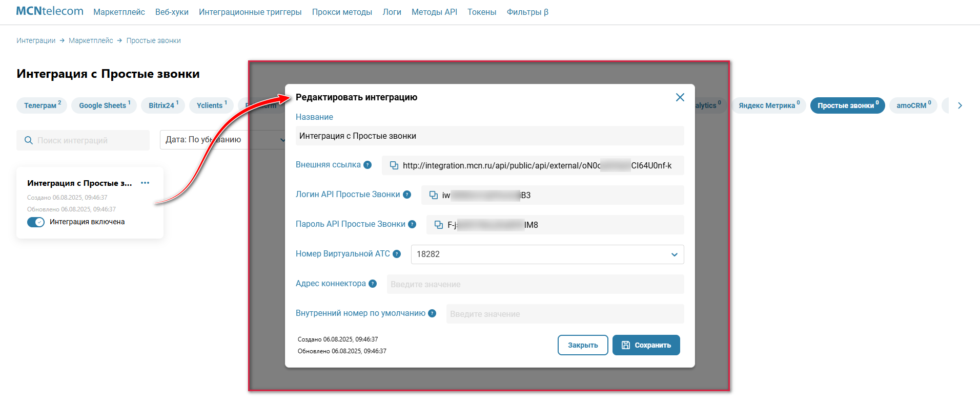This screenshot has width=980, height=407.
Task: Open Прокси методы menu item
Action: pyautogui.click(x=342, y=12)
